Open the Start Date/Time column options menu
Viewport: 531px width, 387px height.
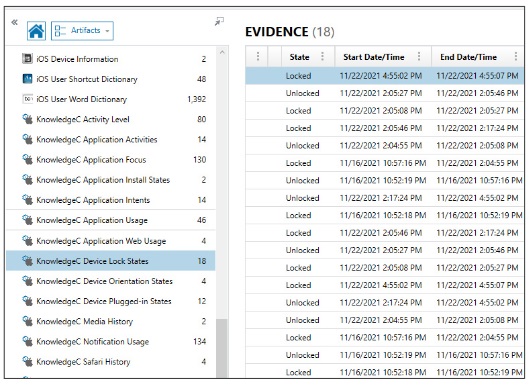coord(419,57)
